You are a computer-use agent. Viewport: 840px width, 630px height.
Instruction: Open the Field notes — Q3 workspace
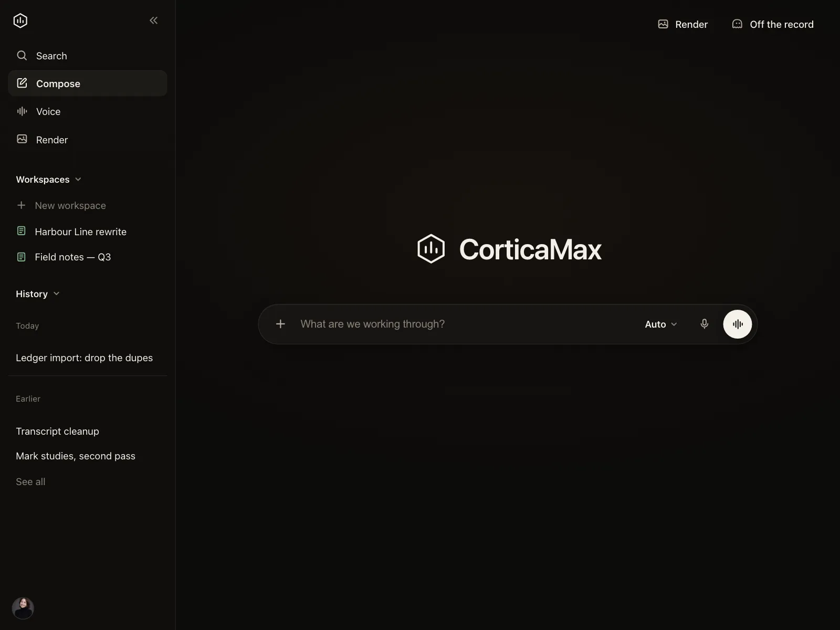coord(64,257)
